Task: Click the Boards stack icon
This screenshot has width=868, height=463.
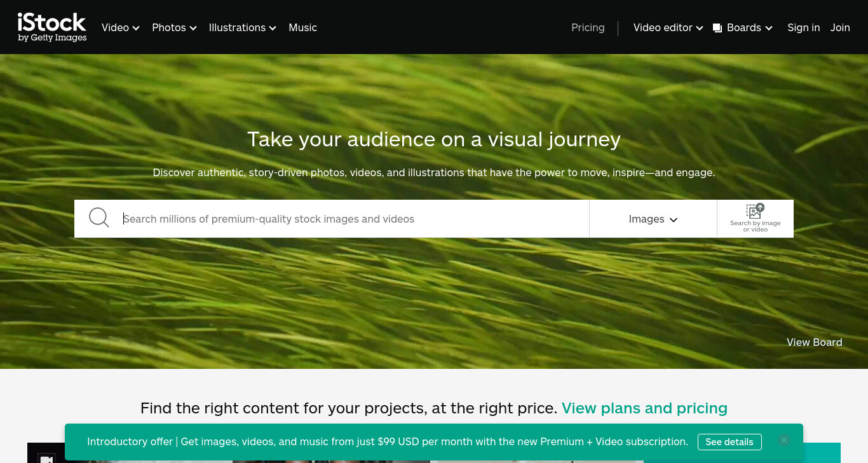Action: click(717, 28)
